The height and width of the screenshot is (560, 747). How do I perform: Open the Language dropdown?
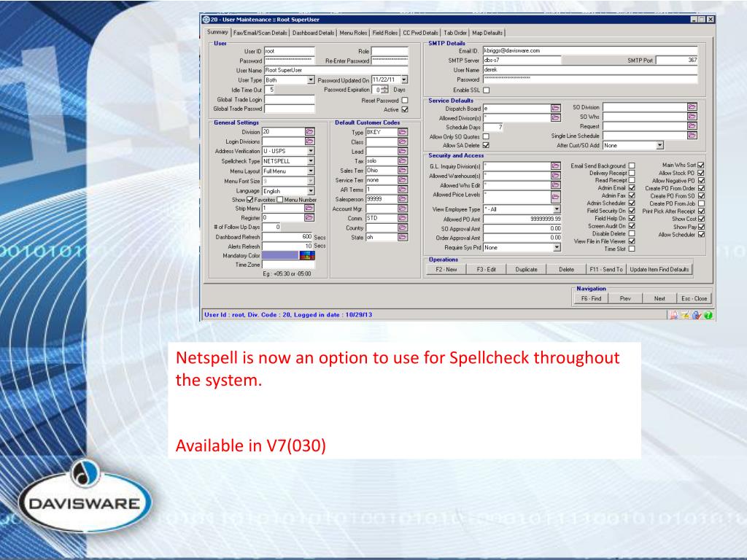click(311, 191)
